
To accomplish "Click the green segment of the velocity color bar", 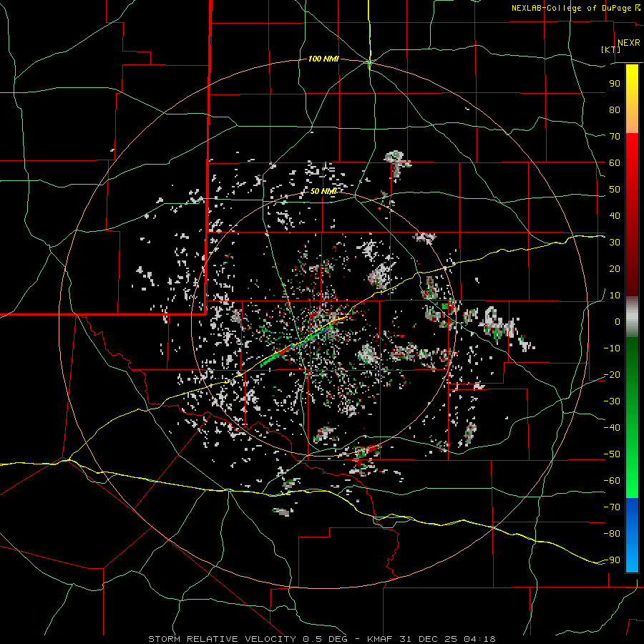I will click(632, 417).
